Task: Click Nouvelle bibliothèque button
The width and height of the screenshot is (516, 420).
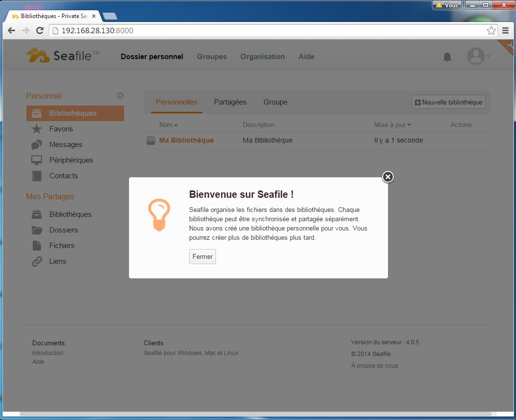Action: (x=448, y=102)
